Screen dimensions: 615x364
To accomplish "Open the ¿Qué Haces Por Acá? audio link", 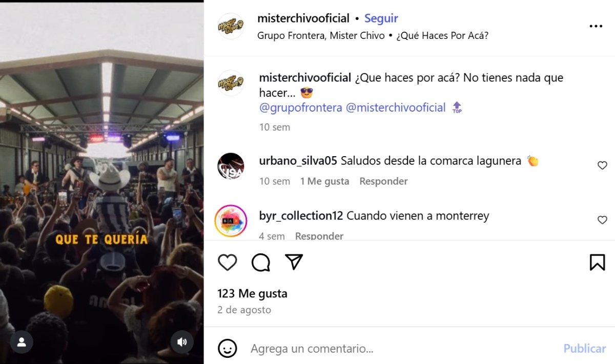I will coord(443,36).
